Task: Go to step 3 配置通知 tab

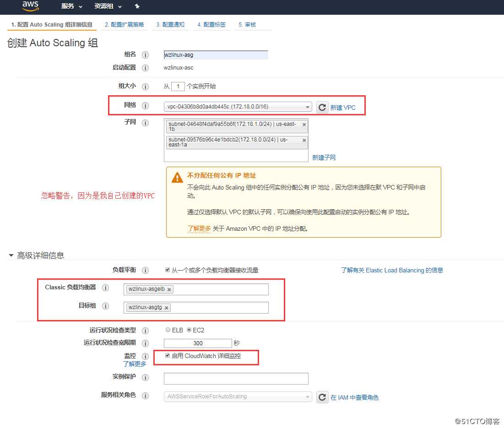Action: pos(170,25)
